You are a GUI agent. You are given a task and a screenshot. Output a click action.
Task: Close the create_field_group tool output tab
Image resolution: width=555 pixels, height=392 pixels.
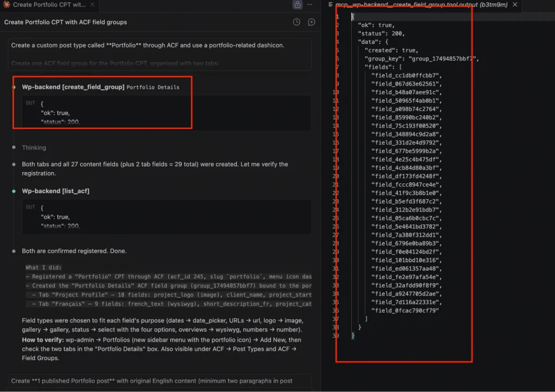[x=515, y=4]
